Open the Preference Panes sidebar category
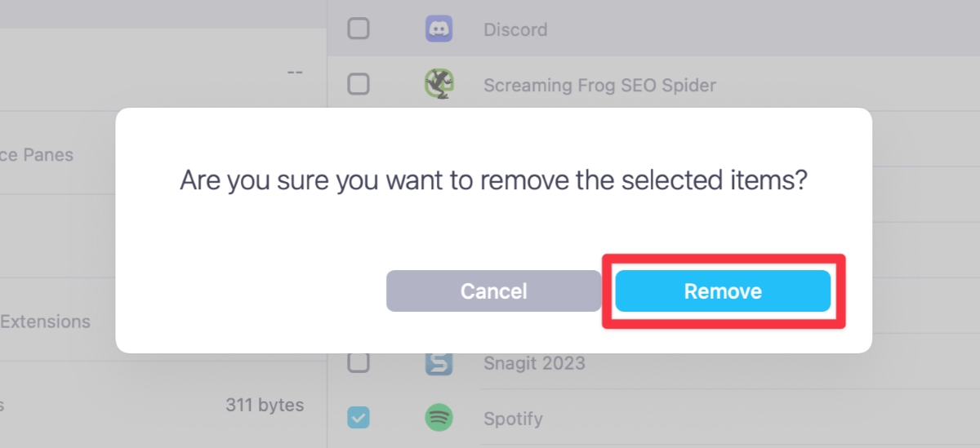 37,154
